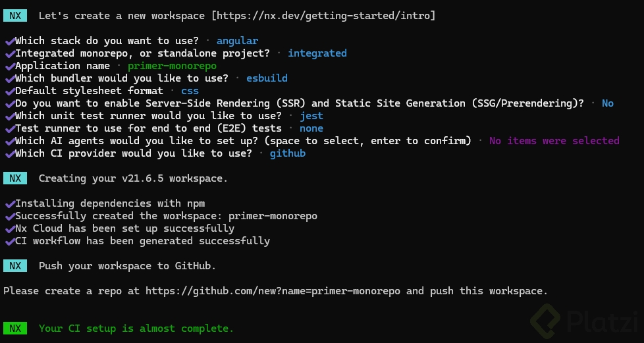Click the NX badge beside "Push your workspace to GitHub"

pos(15,266)
